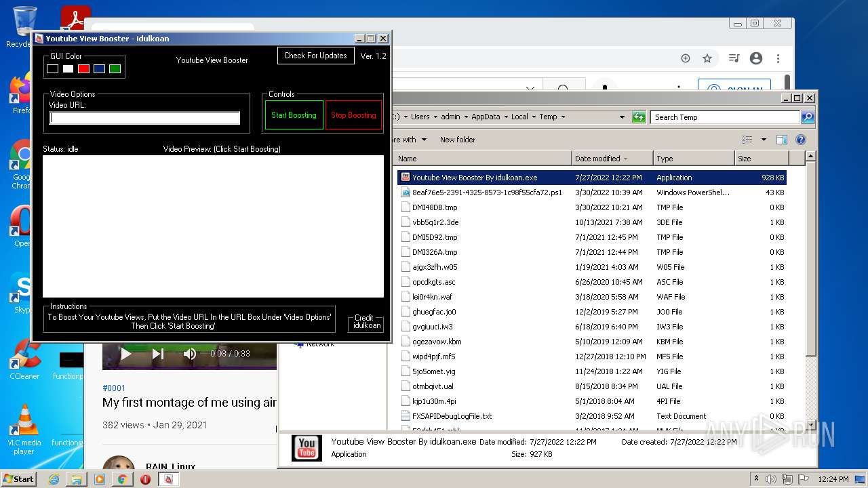Select the ogezavow.kbm file
868x488 pixels.
(x=592, y=342)
